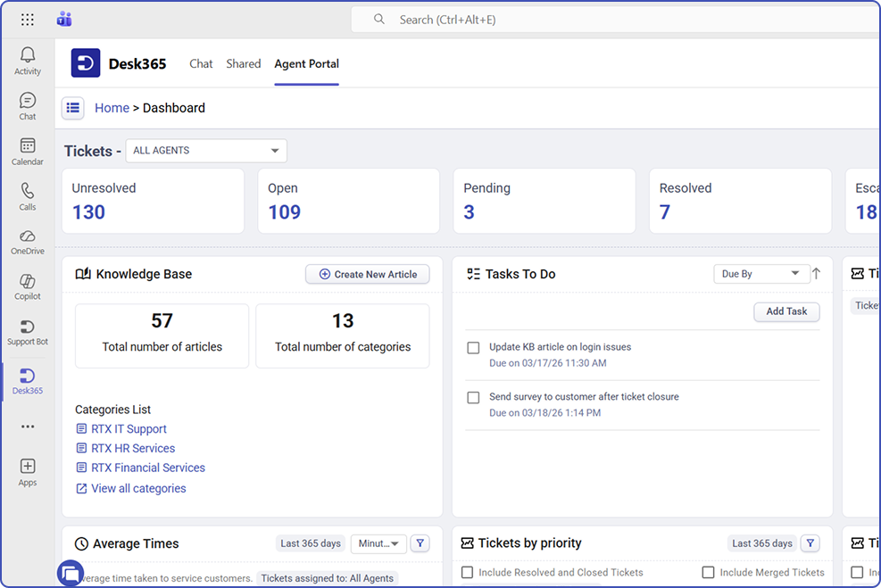Click Create New Article button
This screenshot has width=881, height=588.
tap(368, 274)
